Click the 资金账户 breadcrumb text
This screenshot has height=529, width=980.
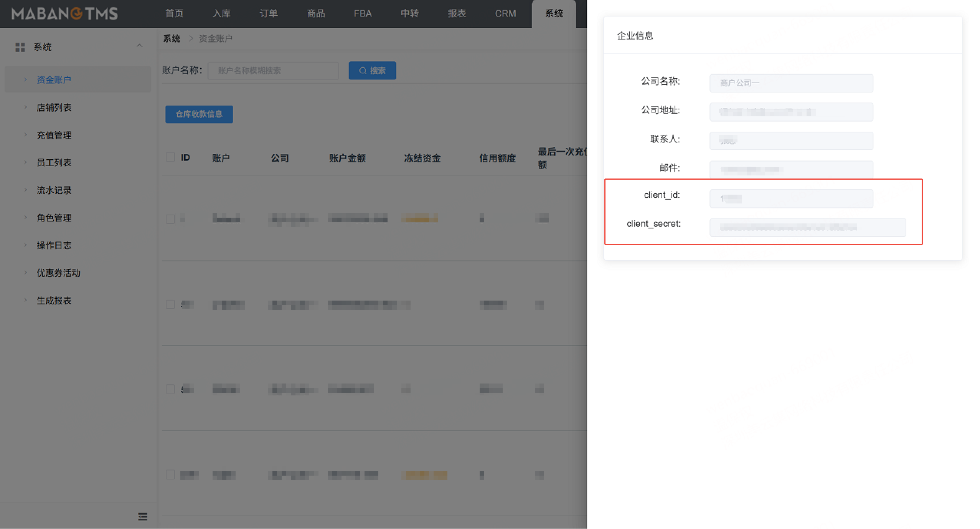216,38
